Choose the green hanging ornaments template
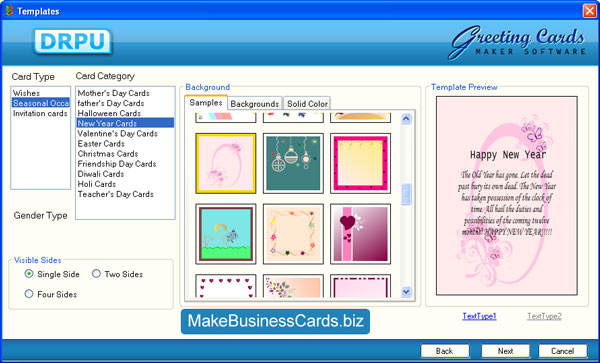This screenshot has height=363, width=600. click(x=293, y=163)
